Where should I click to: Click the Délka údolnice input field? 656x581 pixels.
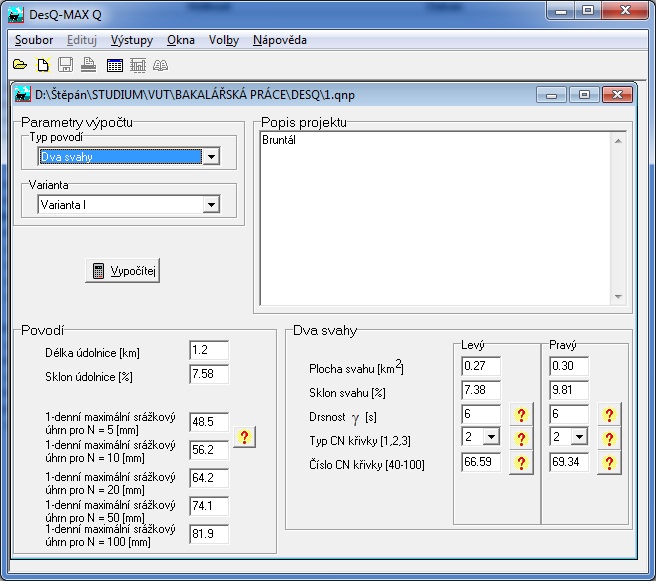coord(209,350)
